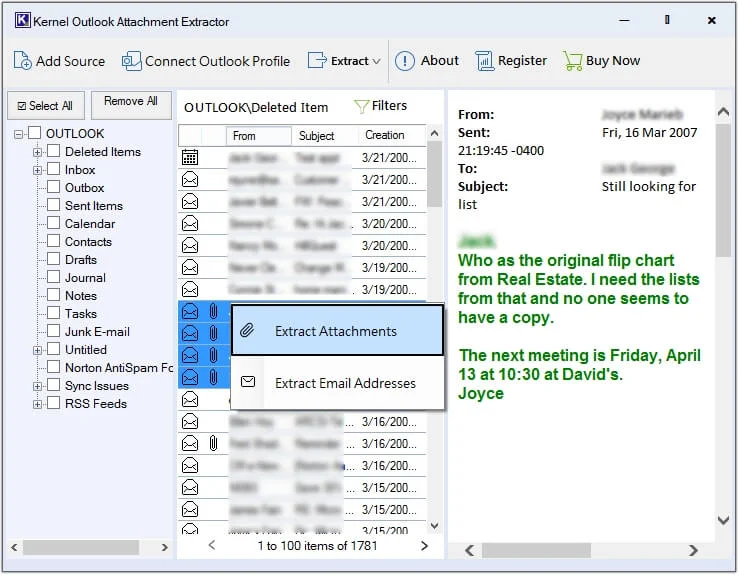Sort by the Creation column header

[x=392, y=135]
